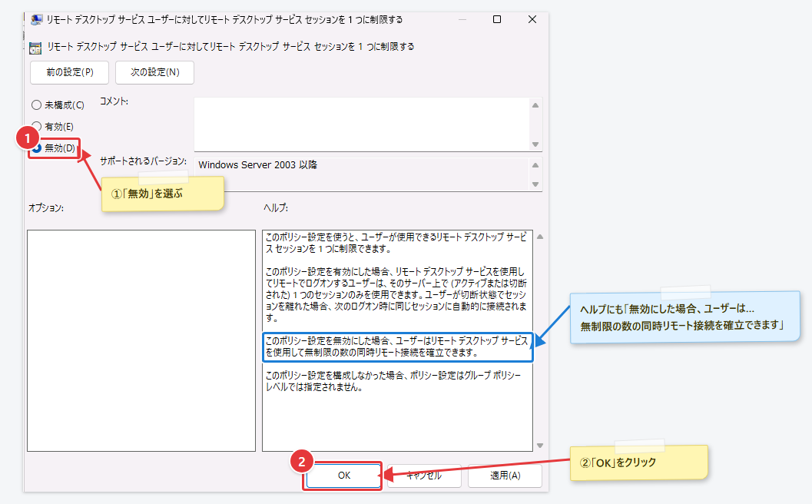Maximize the policy settings window
This screenshot has width=812, height=504.
point(496,20)
